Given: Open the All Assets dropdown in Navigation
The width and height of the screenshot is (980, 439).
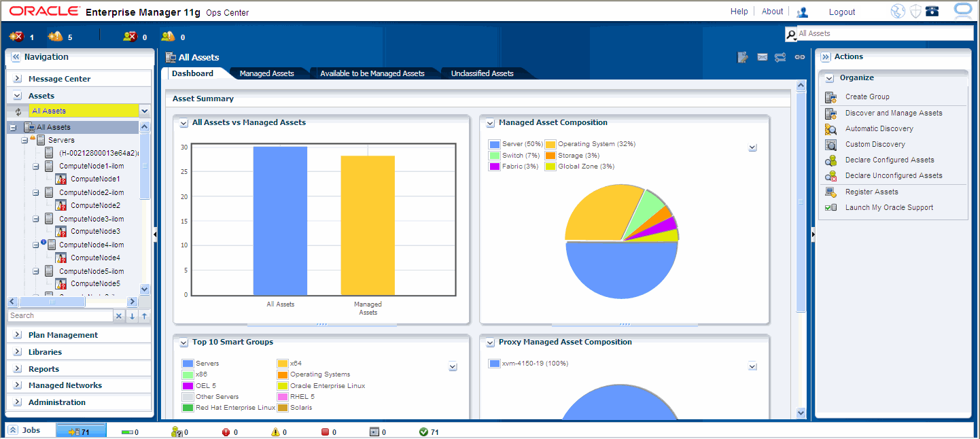Looking at the screenshot, I should pos(145,111).
